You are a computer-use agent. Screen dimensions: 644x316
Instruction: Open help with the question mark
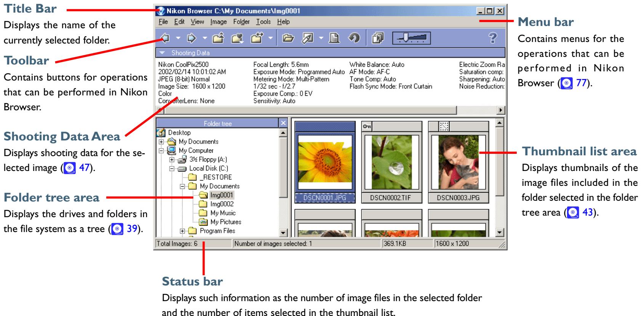[493, 38]
